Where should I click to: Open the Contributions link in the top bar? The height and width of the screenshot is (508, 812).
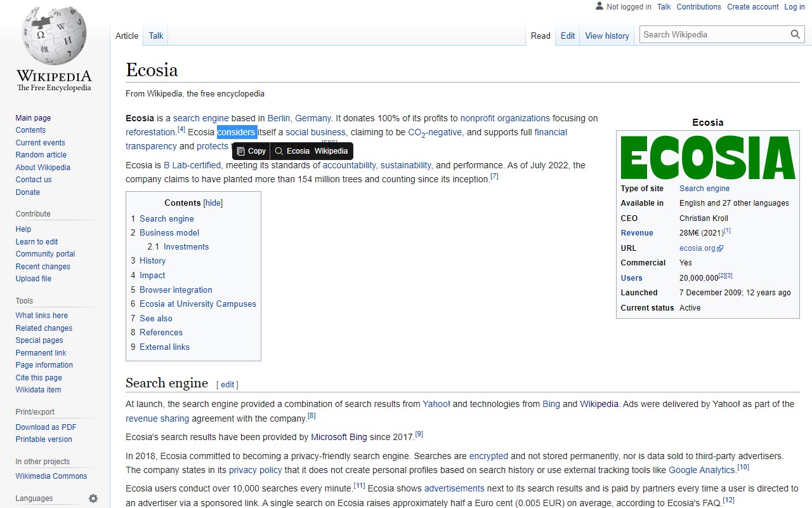click(x=699, y=7)
